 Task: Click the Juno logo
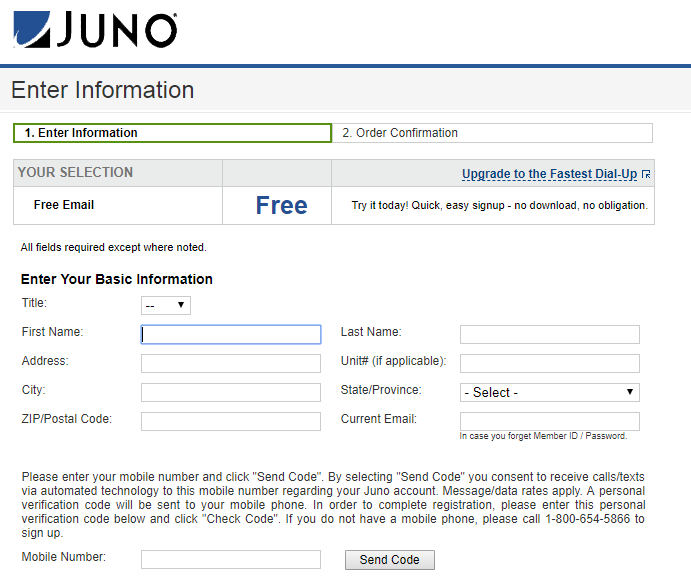click(x=95, y=30)
